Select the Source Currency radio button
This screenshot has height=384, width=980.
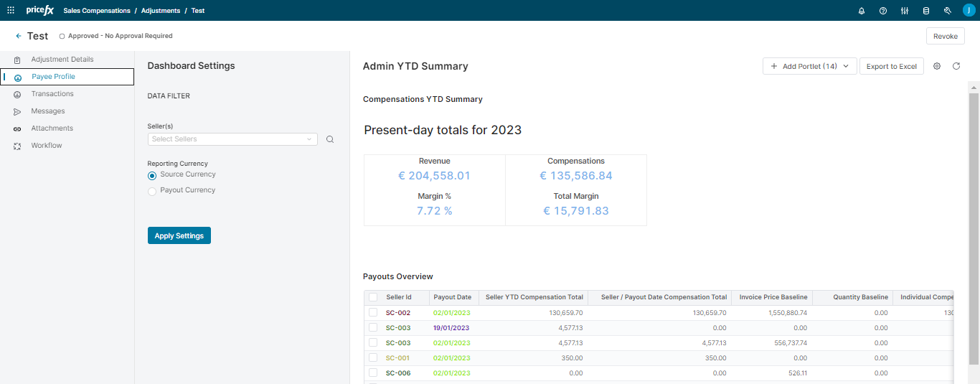tap(152, 175)
